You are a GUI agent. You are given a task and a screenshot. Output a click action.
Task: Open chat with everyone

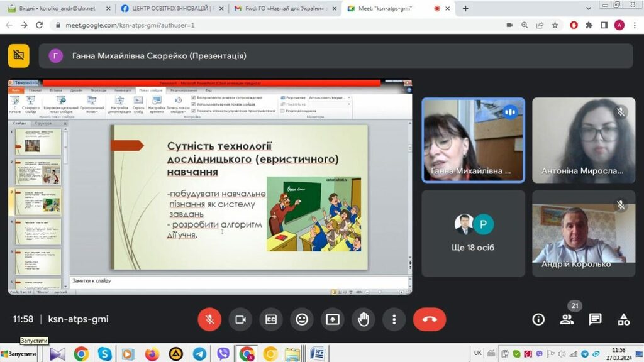pos(595,319)
